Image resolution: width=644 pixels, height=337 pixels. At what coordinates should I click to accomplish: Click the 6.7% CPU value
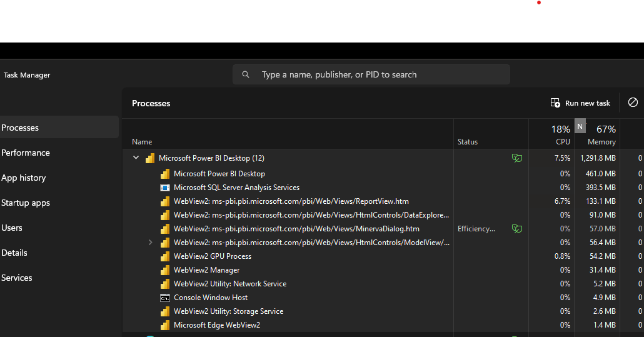[562, 201]
